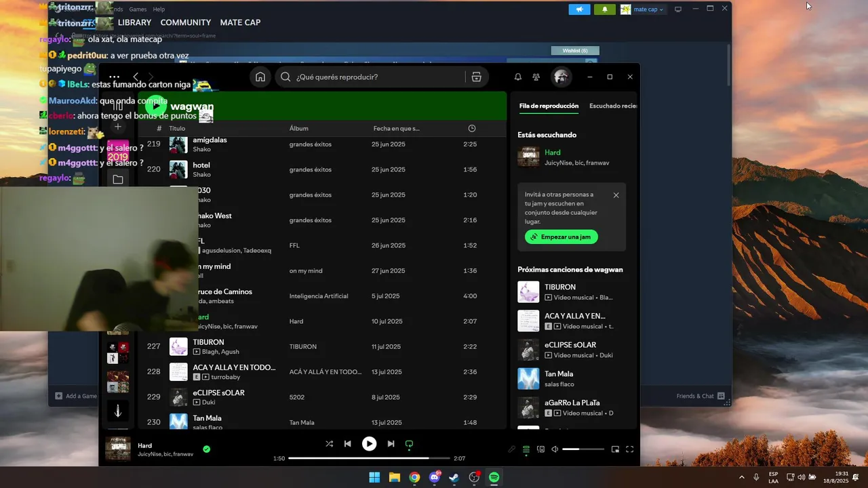
Task: Select track 229 eCLIPSE sOLAR
Action: click(x=322, y=397)
